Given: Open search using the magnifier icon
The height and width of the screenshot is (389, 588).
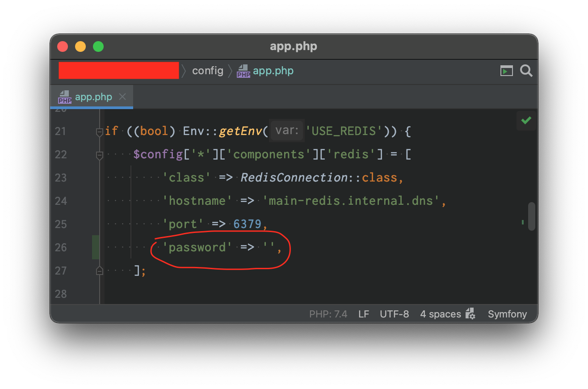Looking at the screenshot, I should pyautogui.click(x=526, y=70).
